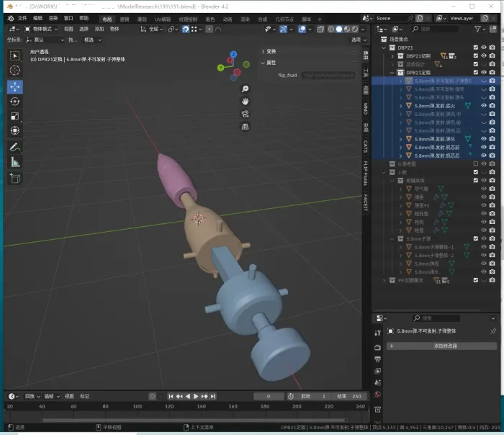Click the zoom magnifier viewport icon
This screenshot has height=435, width=504.
(245, 89)
